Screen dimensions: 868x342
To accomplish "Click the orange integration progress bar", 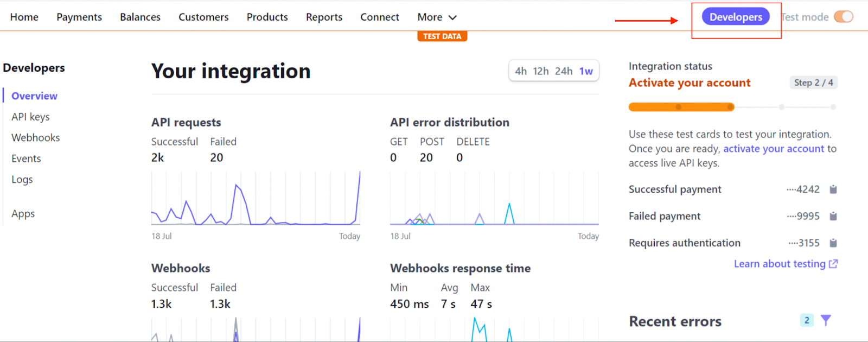I will point(681,107).
